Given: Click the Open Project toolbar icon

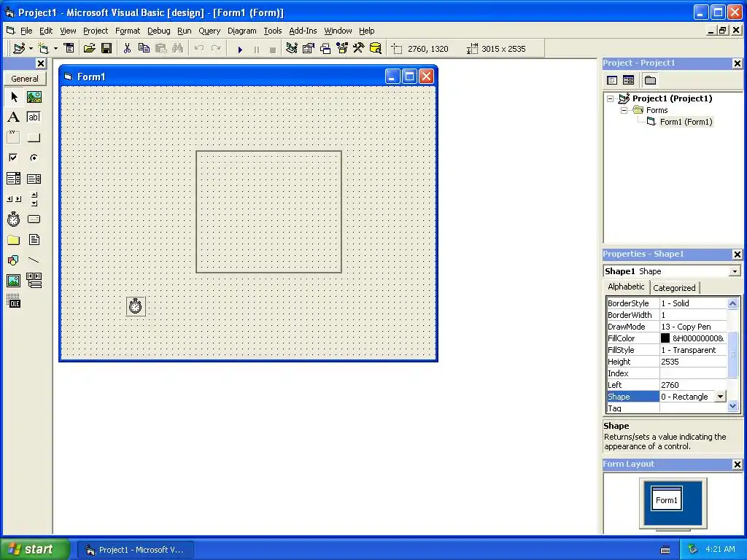Looking at the screenshot, I should 90,48.
